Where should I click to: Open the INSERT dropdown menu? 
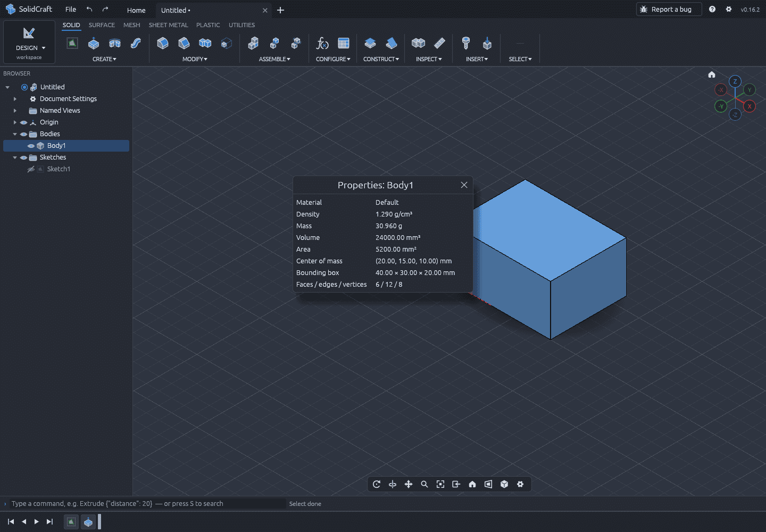click(477, 59)
